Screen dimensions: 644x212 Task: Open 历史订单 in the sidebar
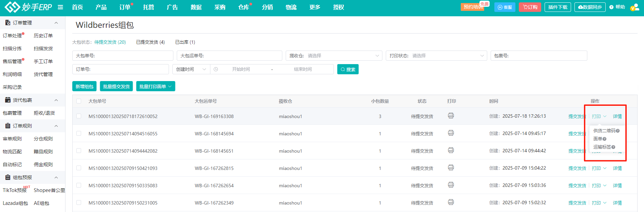click(43, 36)
